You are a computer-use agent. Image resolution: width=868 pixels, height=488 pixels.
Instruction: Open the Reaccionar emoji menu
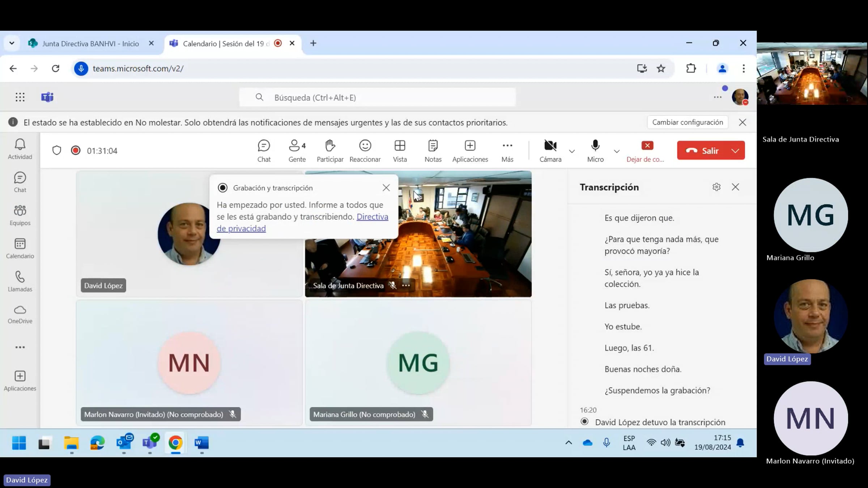coord(365,151)
